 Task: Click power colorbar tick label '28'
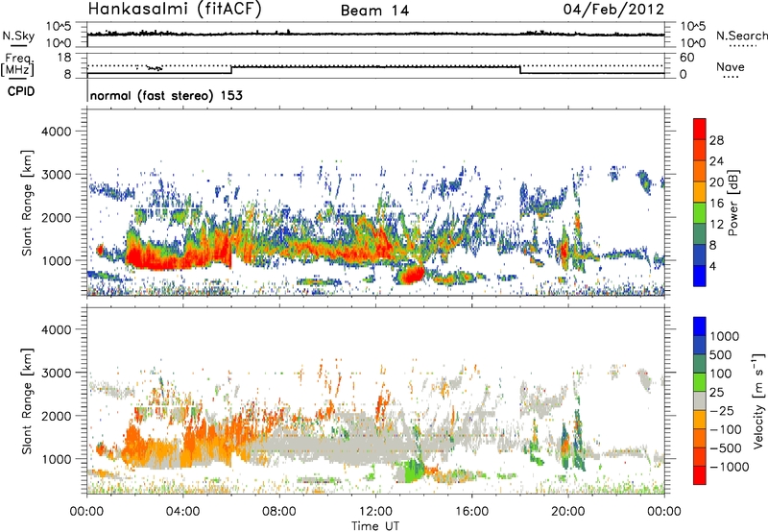pyautogui.click(x=716, y=140)
